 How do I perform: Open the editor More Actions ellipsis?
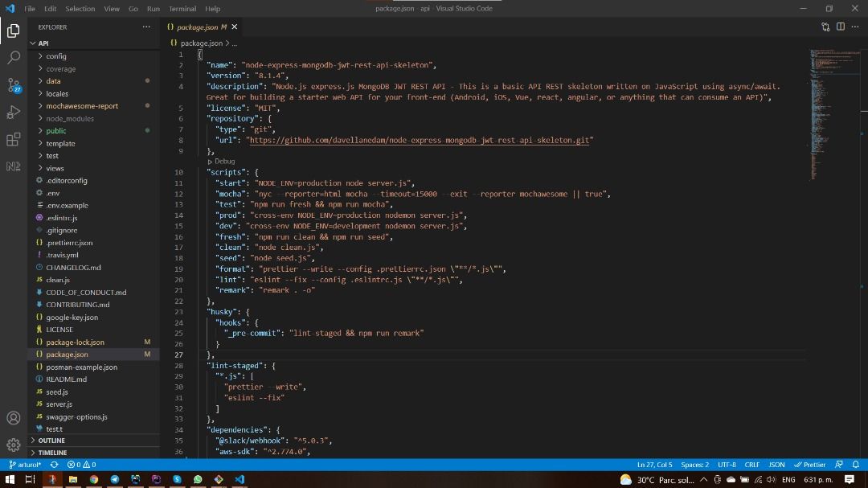(x=855, y=27)
